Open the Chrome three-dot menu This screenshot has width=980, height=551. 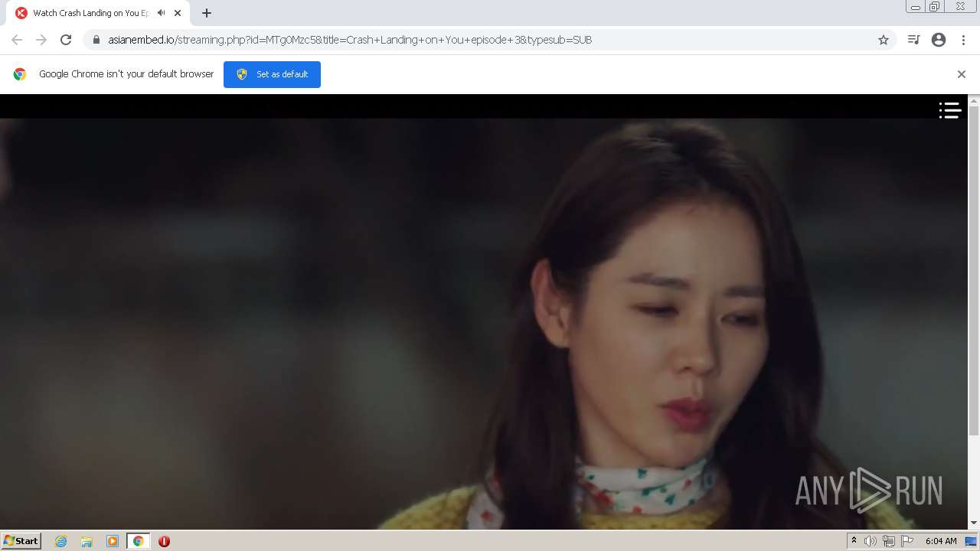963,40
